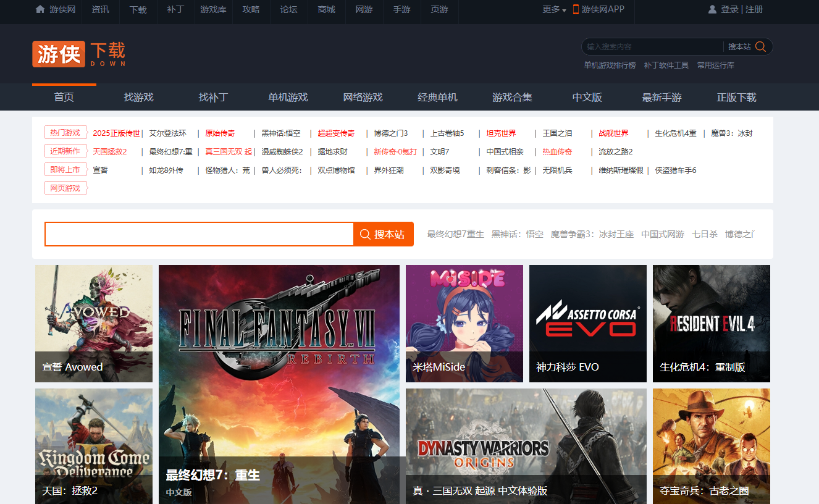The height and width of the screenshot is (504, 819).
Task: Select 手游 in the top bar
Action: tap(401, 9)
